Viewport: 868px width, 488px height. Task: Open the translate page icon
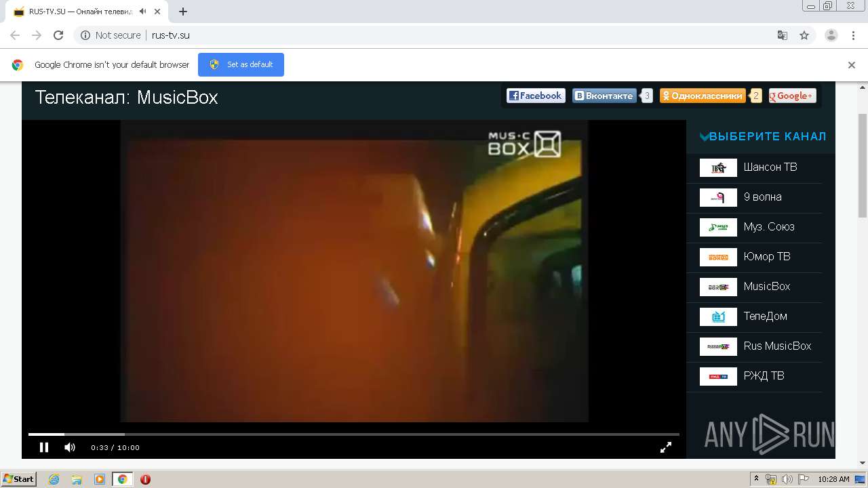782,35
